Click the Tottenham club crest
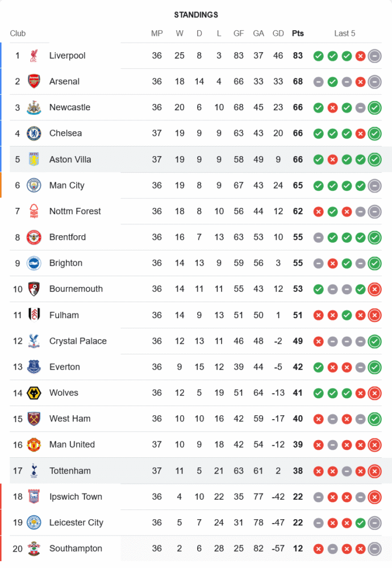The width and height of the screenshot is (392, 568). click(34, 470)
